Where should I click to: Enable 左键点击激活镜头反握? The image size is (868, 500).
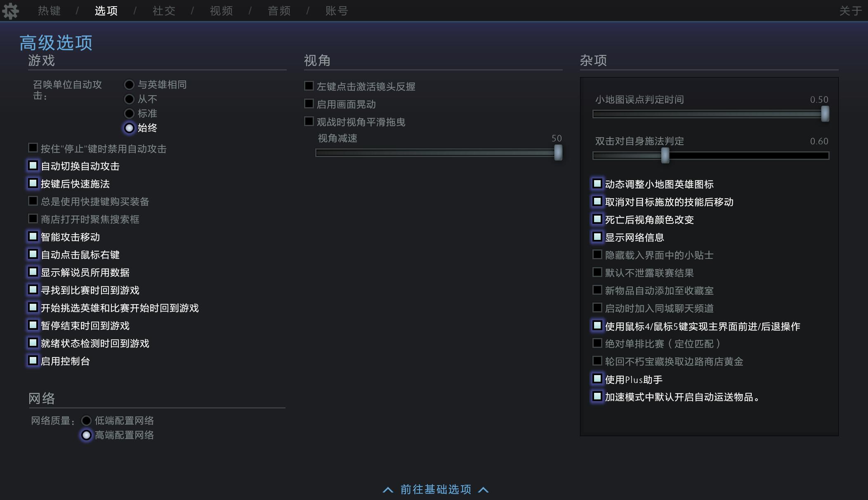[x=309, y=86]
